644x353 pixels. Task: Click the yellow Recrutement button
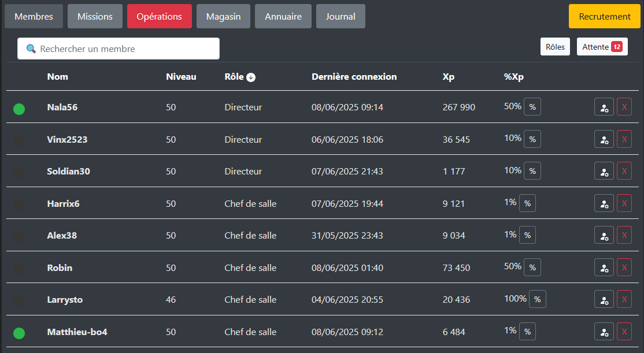(605, 16)
